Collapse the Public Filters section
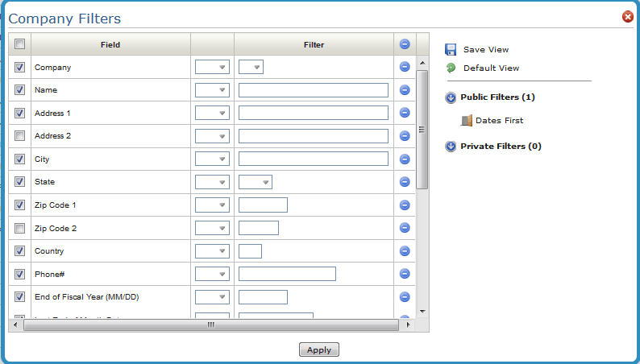The width and height of the screenshot is (640, 364). (x=451, y=97)
